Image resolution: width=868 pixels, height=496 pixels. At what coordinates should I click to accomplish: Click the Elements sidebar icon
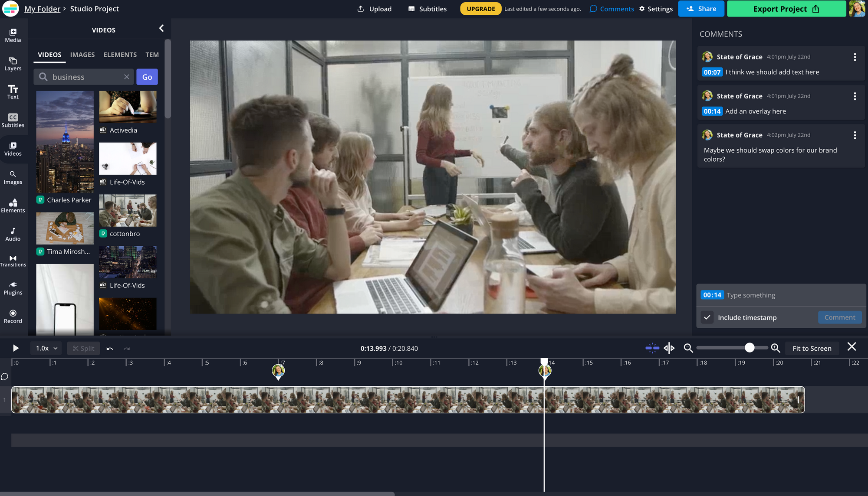(13, 206)
